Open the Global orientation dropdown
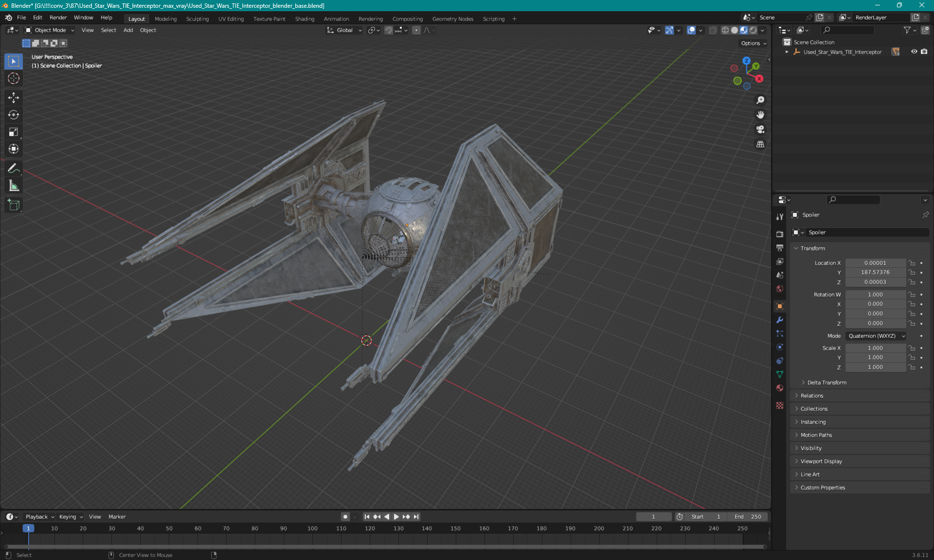Image resolution: width=934 pixels, height=560 pixels. pyautogui.click(x=344, y=30)
